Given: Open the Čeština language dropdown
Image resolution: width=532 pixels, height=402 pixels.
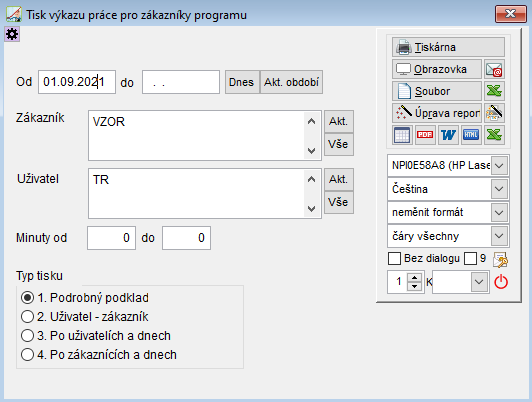Looking at the screenshot, I should point(499,189).
